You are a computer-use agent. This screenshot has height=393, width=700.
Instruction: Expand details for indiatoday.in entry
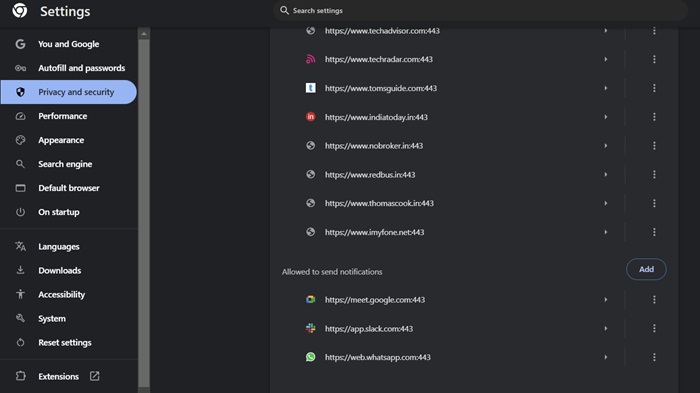pyautogui.click(x=606, y=117)
